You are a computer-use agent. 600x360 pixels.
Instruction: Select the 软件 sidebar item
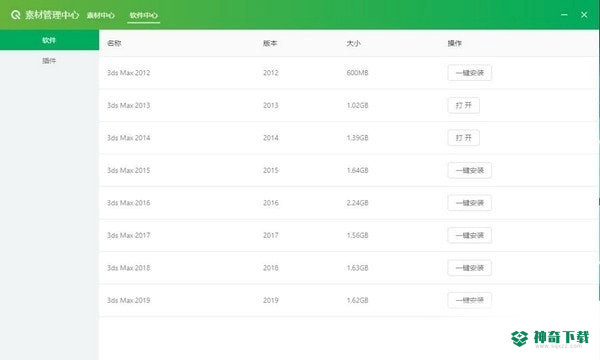pyautogui.click(x=49, y=40)
